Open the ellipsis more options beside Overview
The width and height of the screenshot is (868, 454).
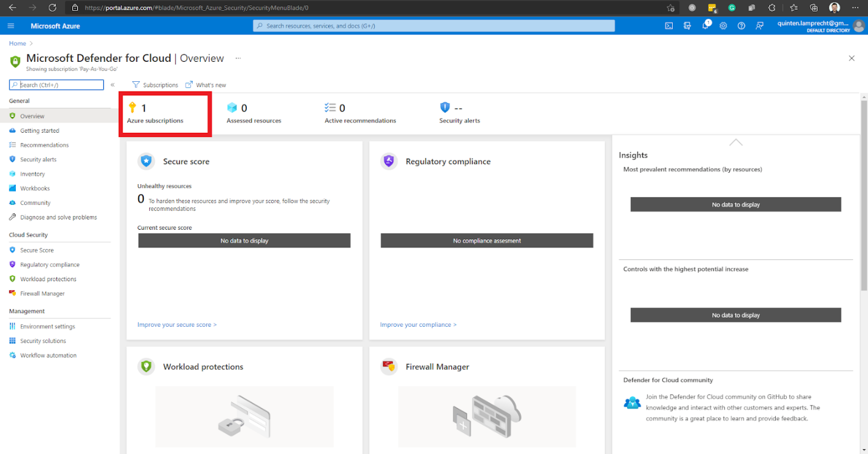(x=238, y=58)
